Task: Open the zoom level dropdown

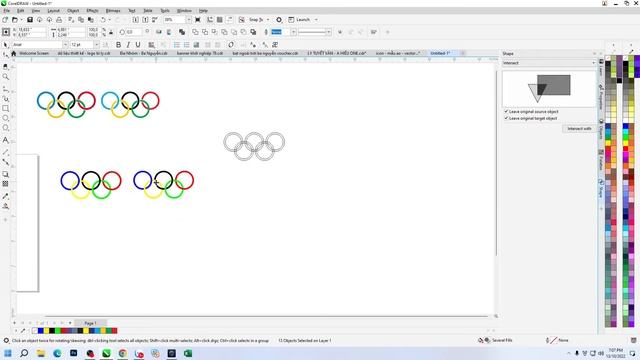Action: tap(188, 20)
